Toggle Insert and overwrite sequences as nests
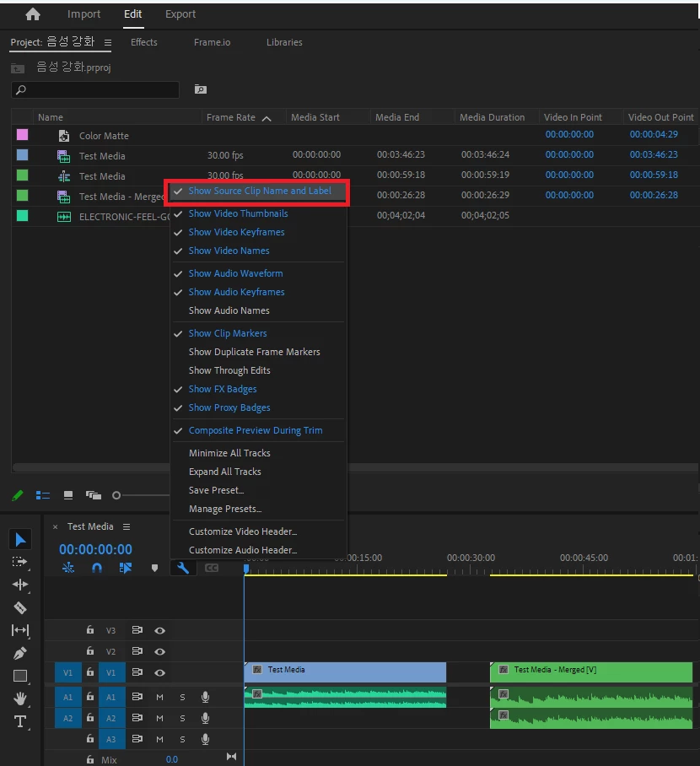Viewport: 700px width, 766px height. [68, 568]
